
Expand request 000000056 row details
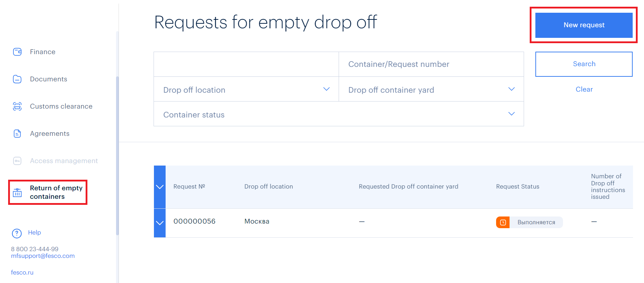click(160, 223)
